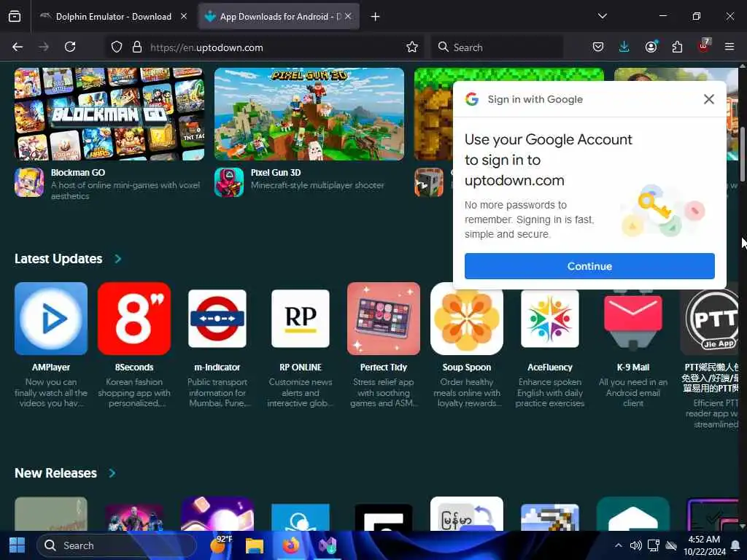Open the PTT Jie App icon
Viewport: 747px width, 560px height.
coord(710,319)
